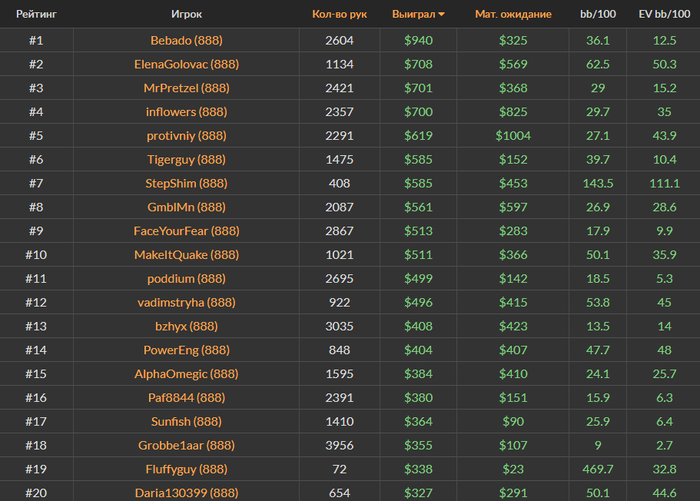The width and height of the screenshot is (700, 501).
Task: Click the Рейтинг column header
Action: coord(35,15)
